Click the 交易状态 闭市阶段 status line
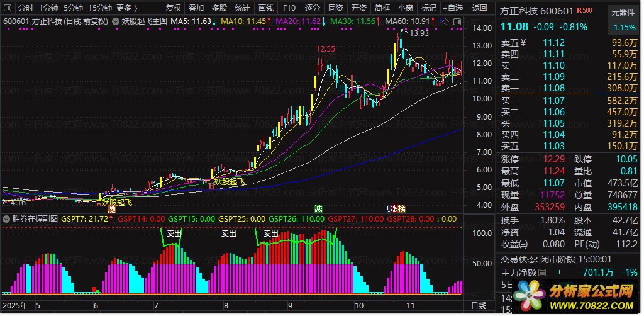The height and width of the screenshot is (316, 644). (556, 259)
